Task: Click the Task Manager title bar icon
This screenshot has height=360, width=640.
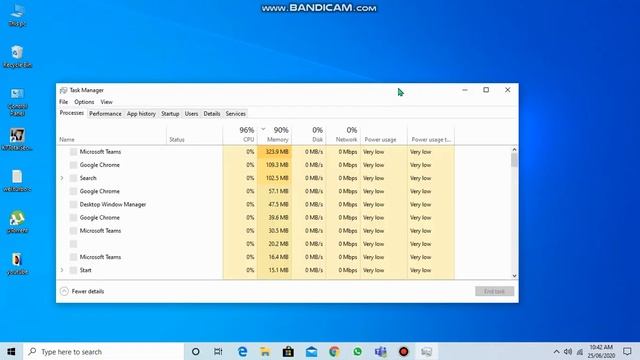Action: [x=63, y=90]
